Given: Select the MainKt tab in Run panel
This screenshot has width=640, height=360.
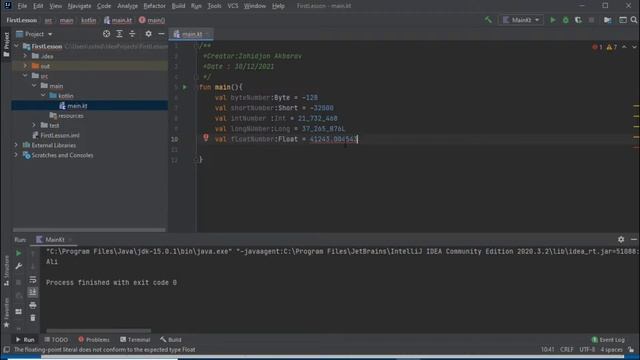Looking at the screenshot, I should (x=54, y=240).
